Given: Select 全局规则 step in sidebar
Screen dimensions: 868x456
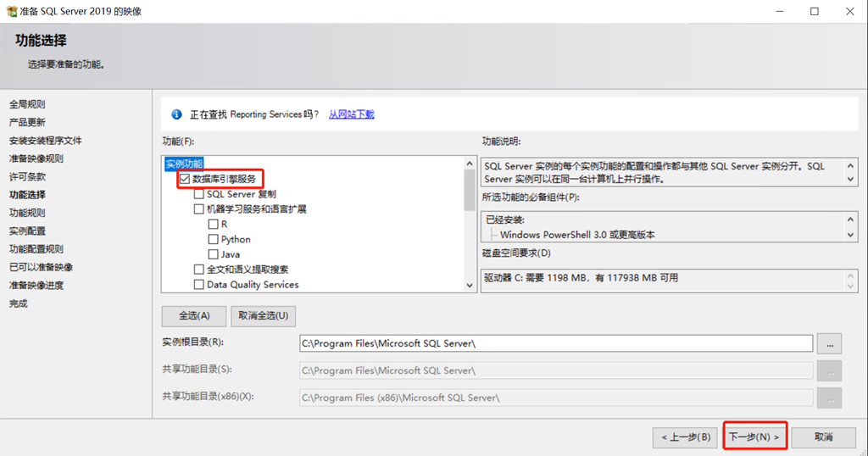Looking at the screenshot, I should coord(27,104).
